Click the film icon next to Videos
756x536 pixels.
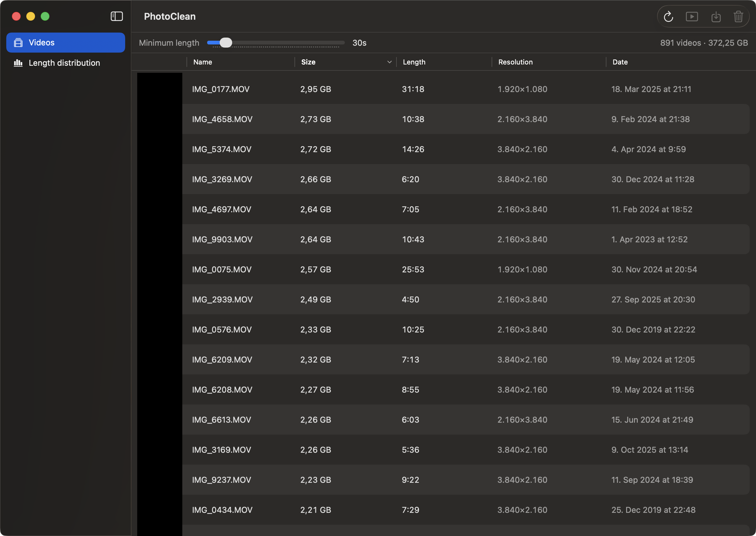point(18,43)
